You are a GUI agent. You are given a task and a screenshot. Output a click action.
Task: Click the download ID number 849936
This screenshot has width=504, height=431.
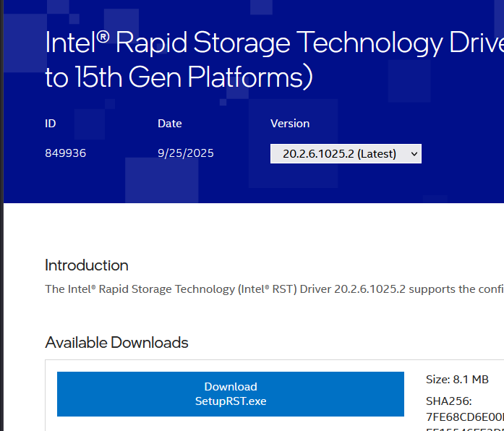click(65, 153)
